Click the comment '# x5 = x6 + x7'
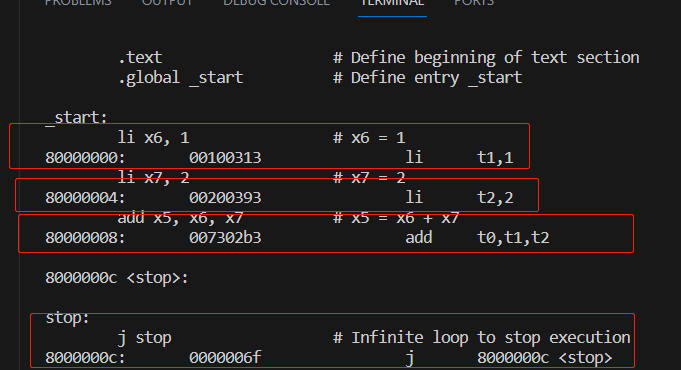This screenshot has width=681, height=370. tap(396, 218)
